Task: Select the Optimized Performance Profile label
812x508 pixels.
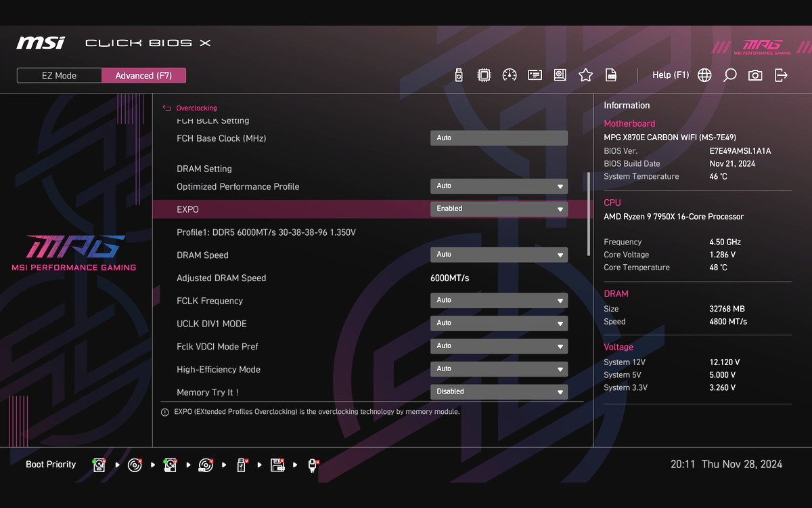Action: coord(238,186)
